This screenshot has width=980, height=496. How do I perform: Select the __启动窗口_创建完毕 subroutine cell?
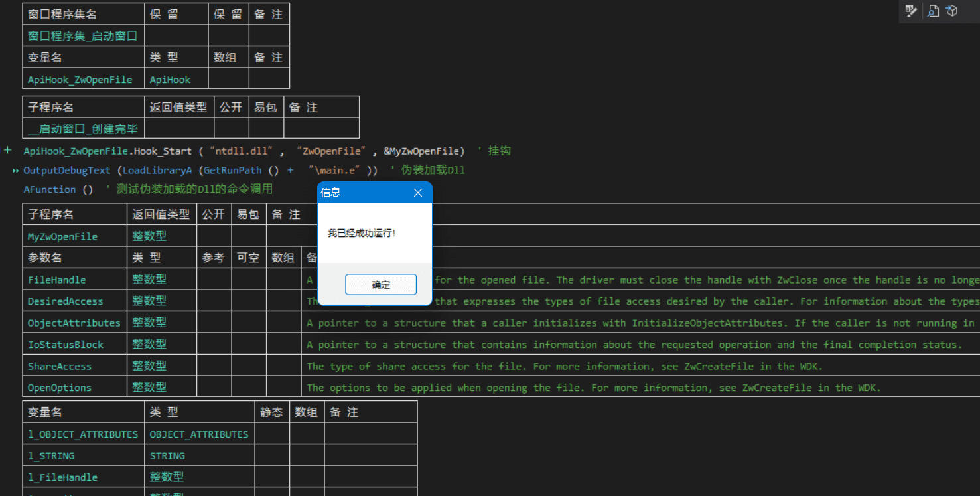[x=83, y=129]
